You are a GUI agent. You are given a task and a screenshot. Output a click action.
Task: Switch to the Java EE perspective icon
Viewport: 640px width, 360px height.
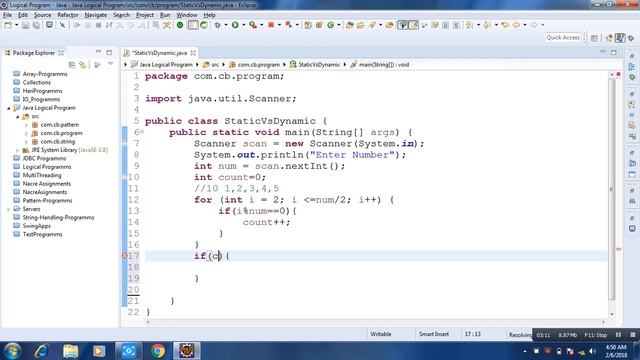pyautogui.click(x=609, y=38)
